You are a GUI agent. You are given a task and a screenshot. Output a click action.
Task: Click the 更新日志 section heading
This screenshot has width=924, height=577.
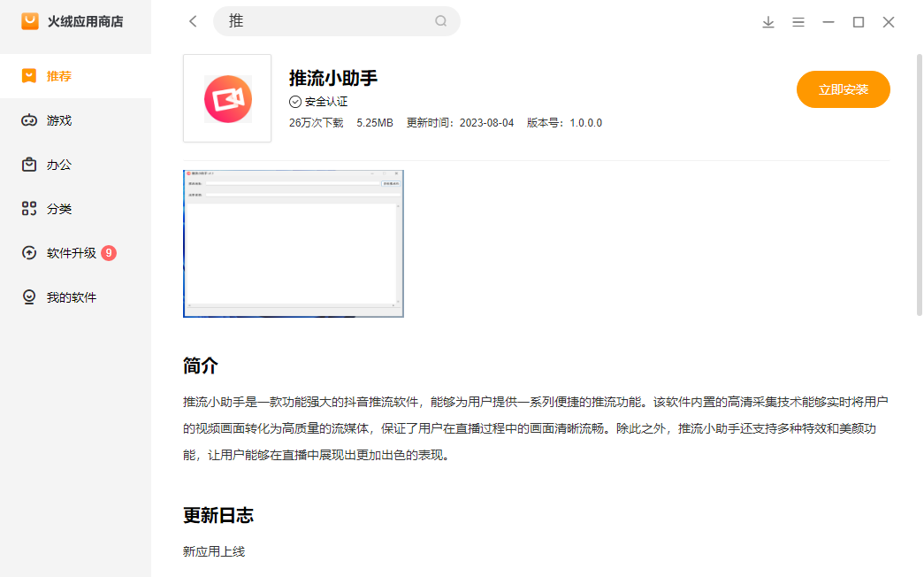[x=218, y=515]
